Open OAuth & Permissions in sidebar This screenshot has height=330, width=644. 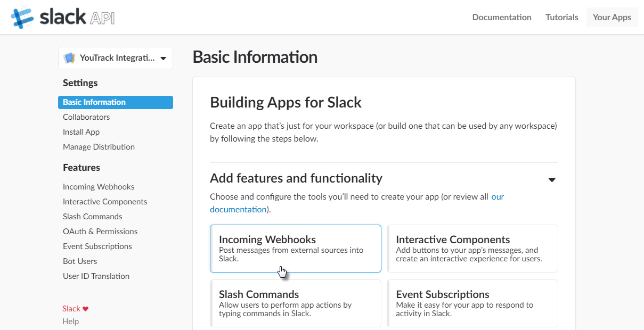point(100,232)
